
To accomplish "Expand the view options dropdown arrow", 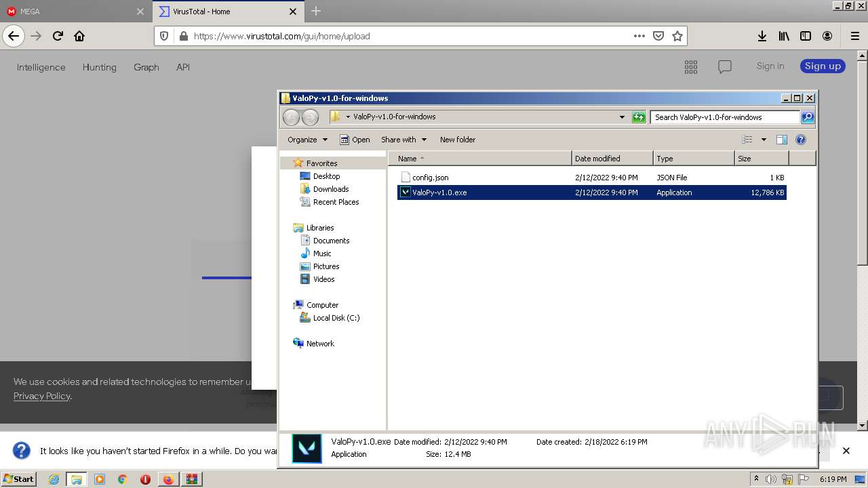I will 764,140.
